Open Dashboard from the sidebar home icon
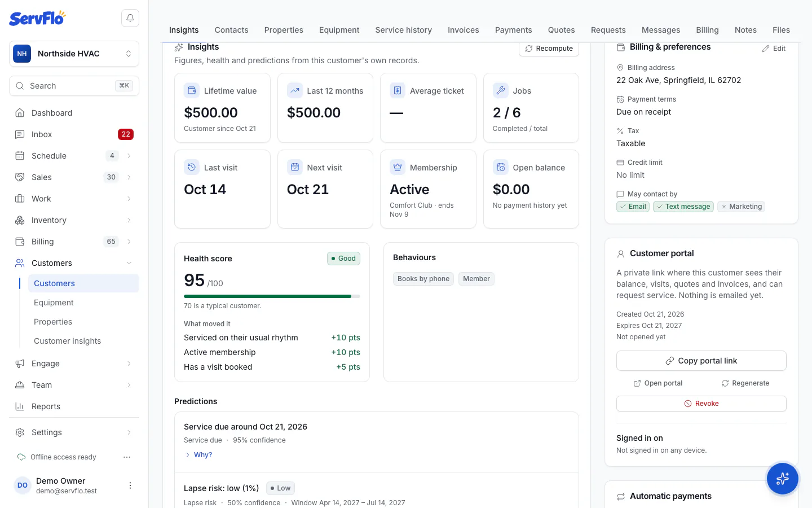The height and width of the screenshot is (508, 812). (20, 113)
